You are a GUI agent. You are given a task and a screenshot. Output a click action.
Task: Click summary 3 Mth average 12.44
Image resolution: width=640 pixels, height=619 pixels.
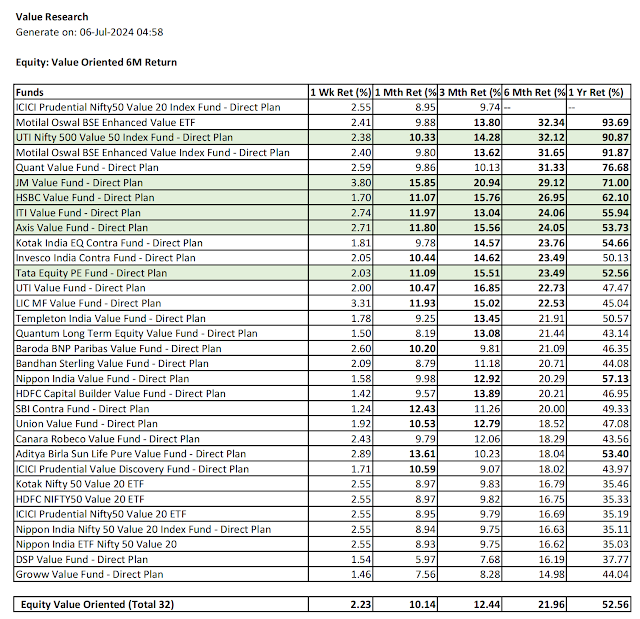click(x=487, y=604)
